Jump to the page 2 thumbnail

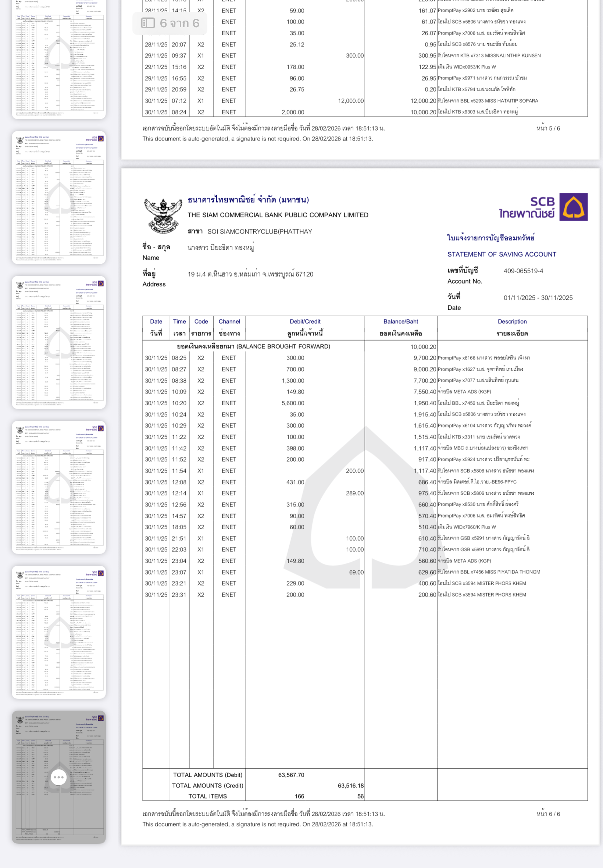59,197
